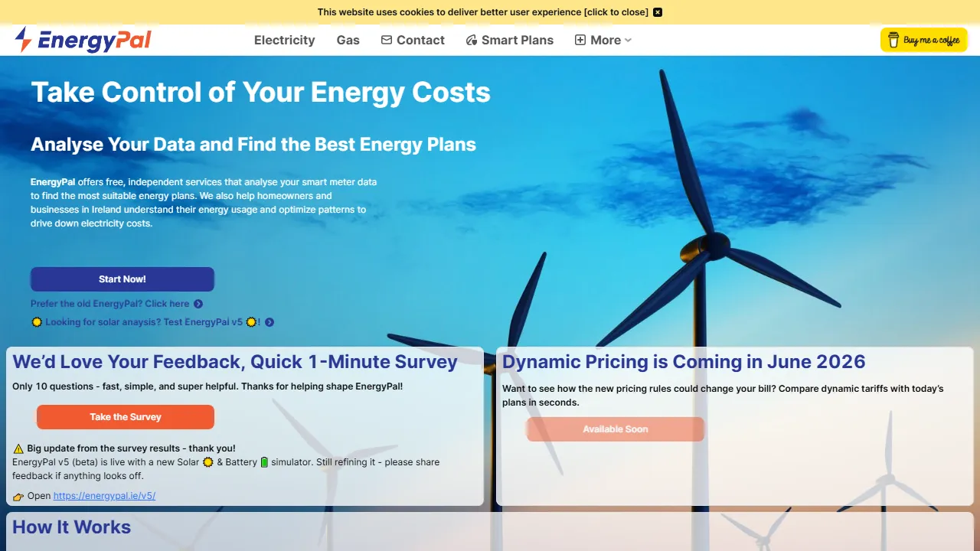Open the Electricity menu item
The height and width of the screenshot is (551, 980).
[284, 40]
